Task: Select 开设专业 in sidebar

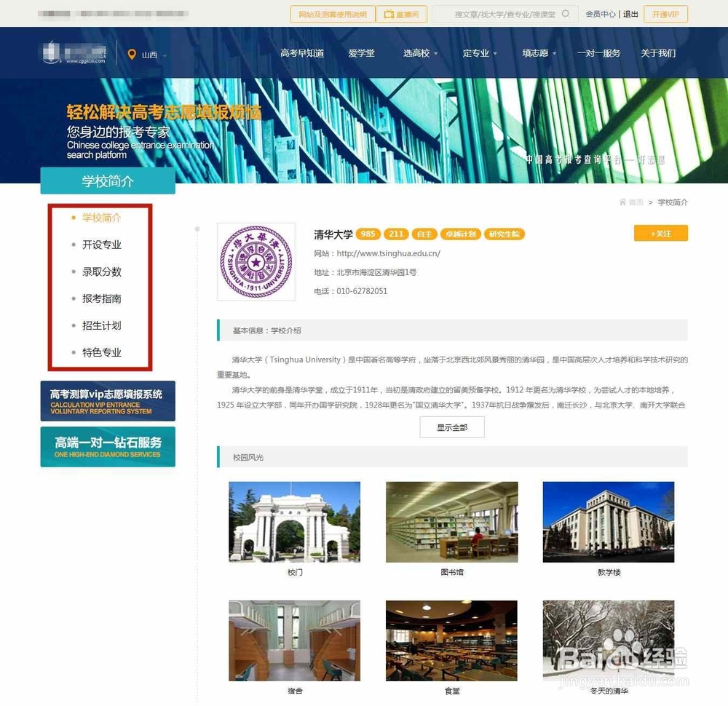Action: [x=101, y=244]
